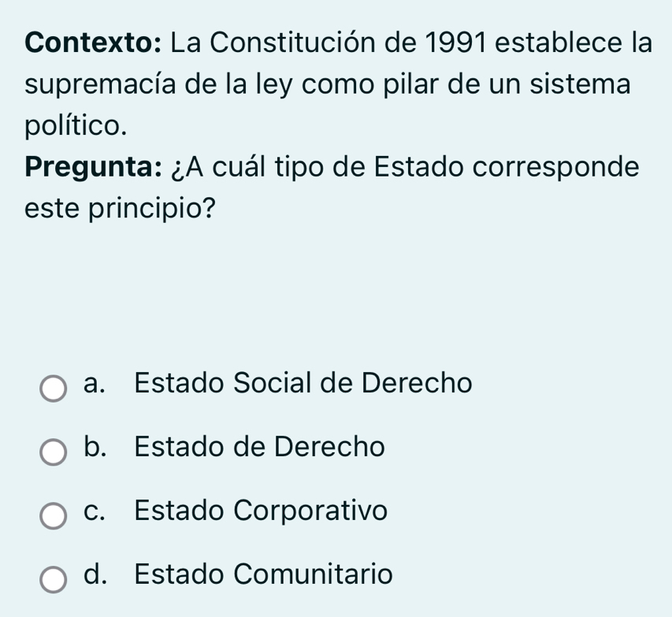Select the radio button for option d
Screen dimensions: 672x617
click(x=54, y=579)
